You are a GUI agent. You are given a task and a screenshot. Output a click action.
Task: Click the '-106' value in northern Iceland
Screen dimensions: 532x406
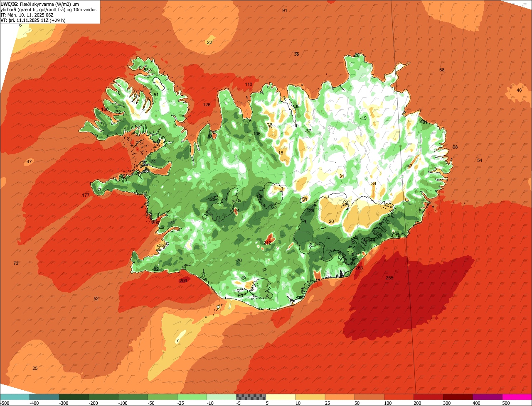tap(256, 134)
